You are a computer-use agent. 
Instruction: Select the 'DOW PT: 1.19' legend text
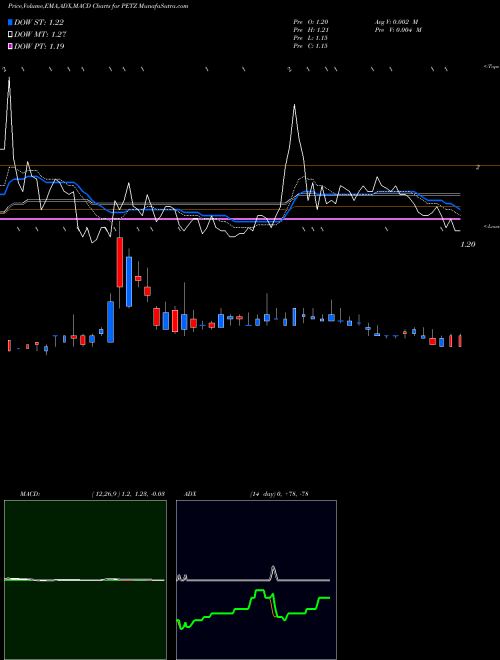tap(39, 46)
